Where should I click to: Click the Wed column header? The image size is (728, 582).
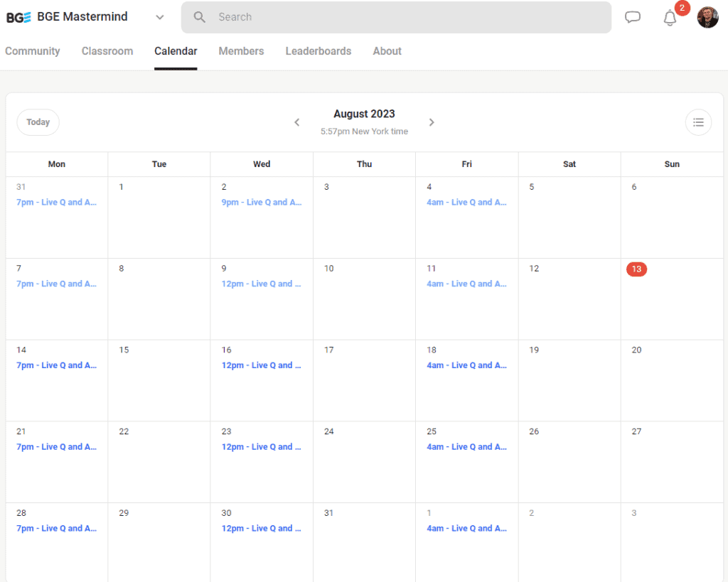coord(262,164)
